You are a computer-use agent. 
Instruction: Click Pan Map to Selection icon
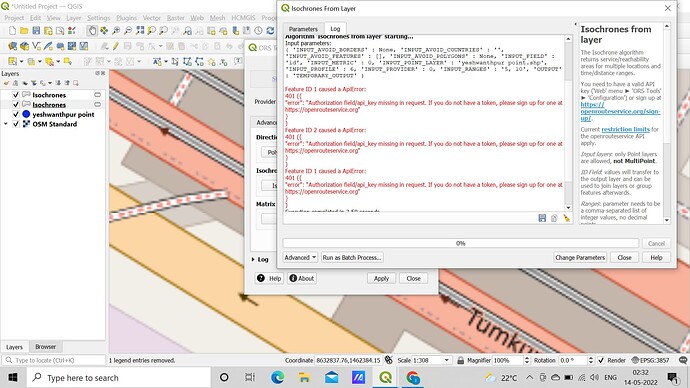pos(104,30)
